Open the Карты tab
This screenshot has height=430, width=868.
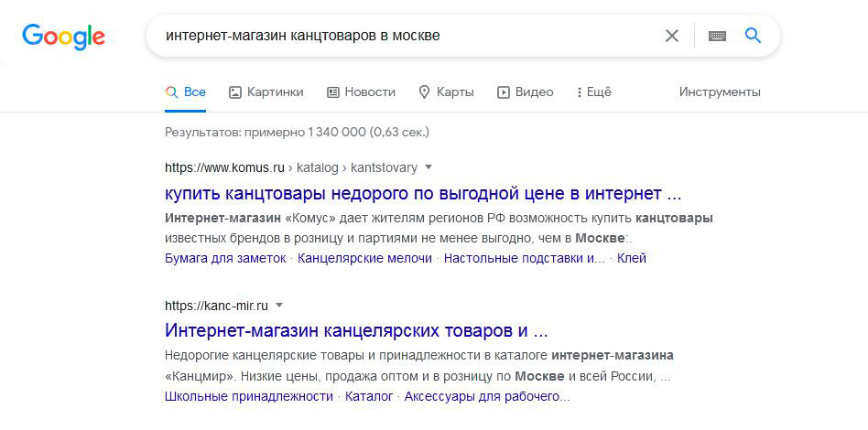(446, 91)
